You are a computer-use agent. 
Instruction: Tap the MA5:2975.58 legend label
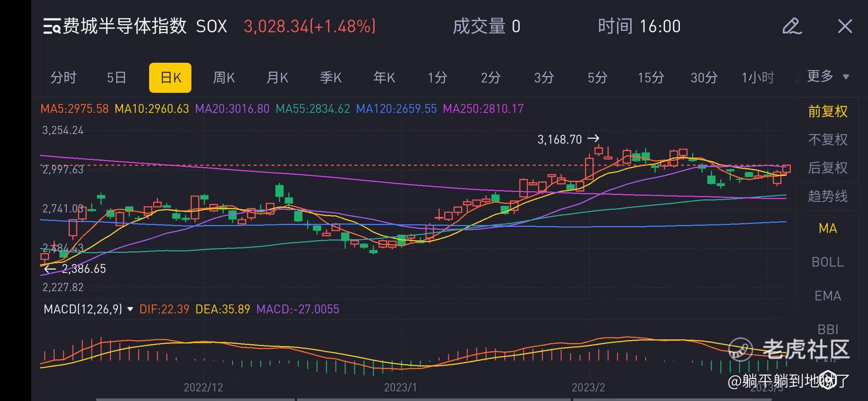tap(74, 109)
